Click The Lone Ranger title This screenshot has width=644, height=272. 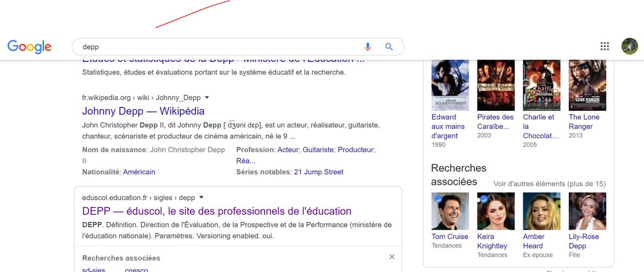(584, 121)
